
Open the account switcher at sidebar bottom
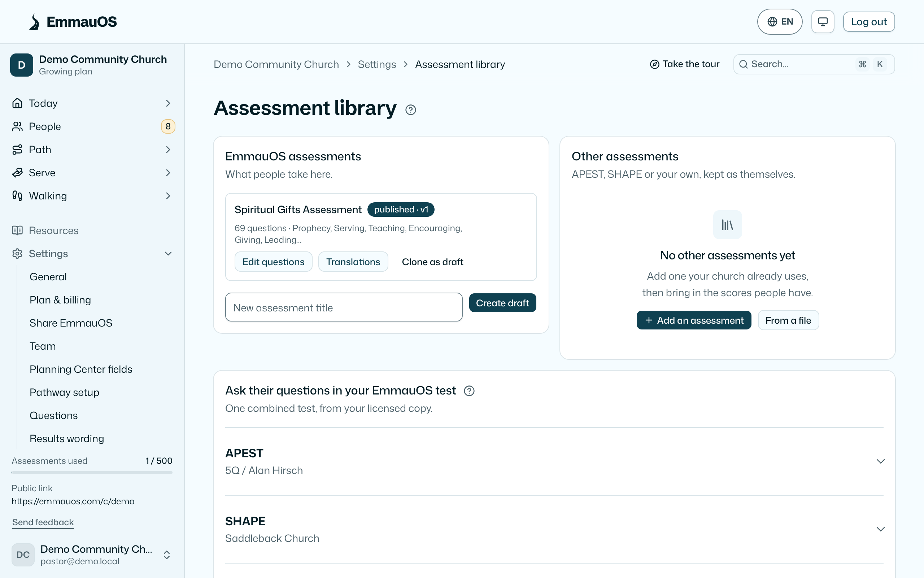point(92,555)
